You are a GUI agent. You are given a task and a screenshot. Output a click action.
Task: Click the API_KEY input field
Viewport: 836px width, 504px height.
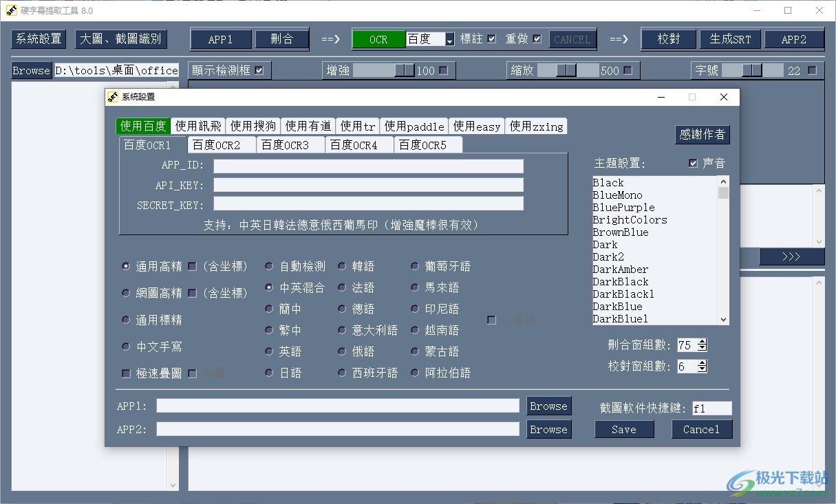click(368, 185)
